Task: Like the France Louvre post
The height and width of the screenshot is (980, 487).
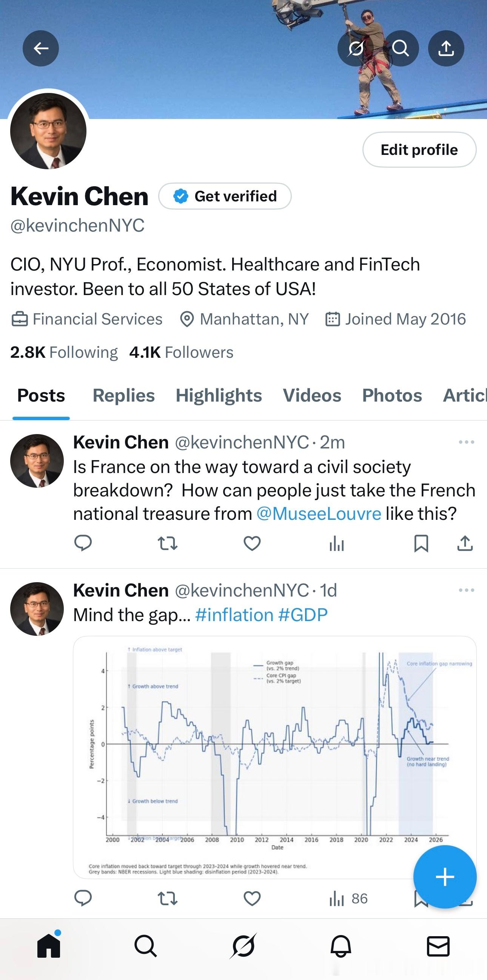Action: tap(252, 543)
